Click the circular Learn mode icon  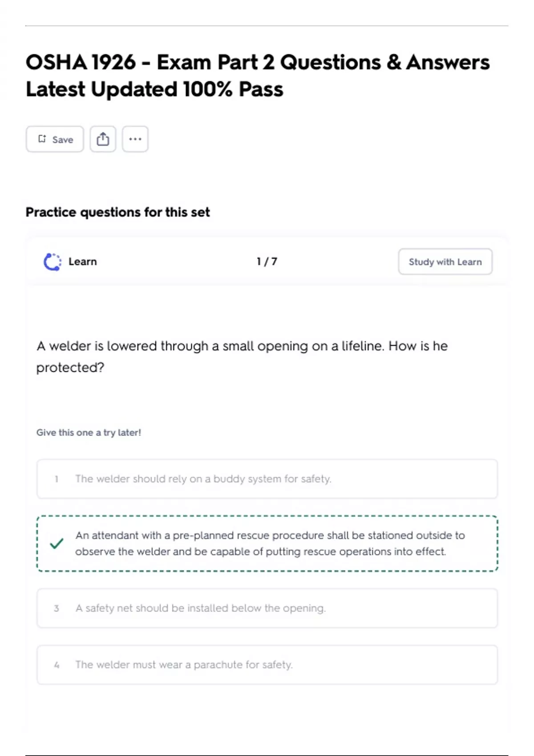pyautogui.click(x=52, y=261)
